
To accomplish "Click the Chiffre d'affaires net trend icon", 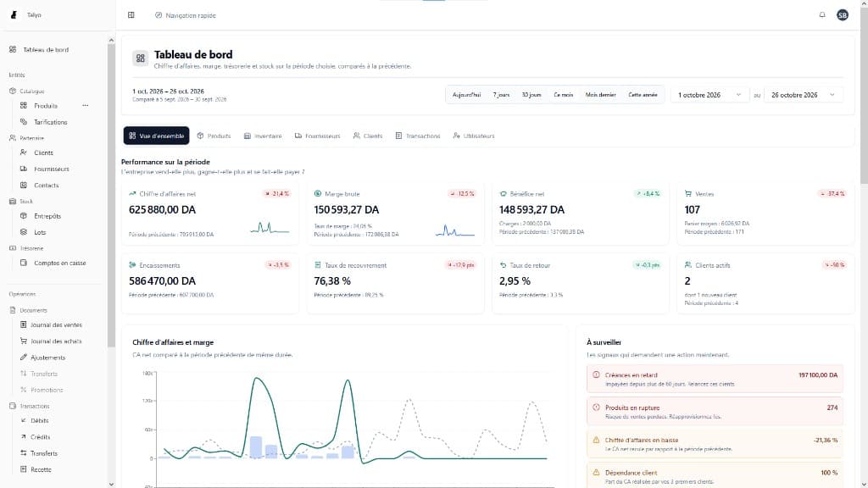I will [132, 194].
